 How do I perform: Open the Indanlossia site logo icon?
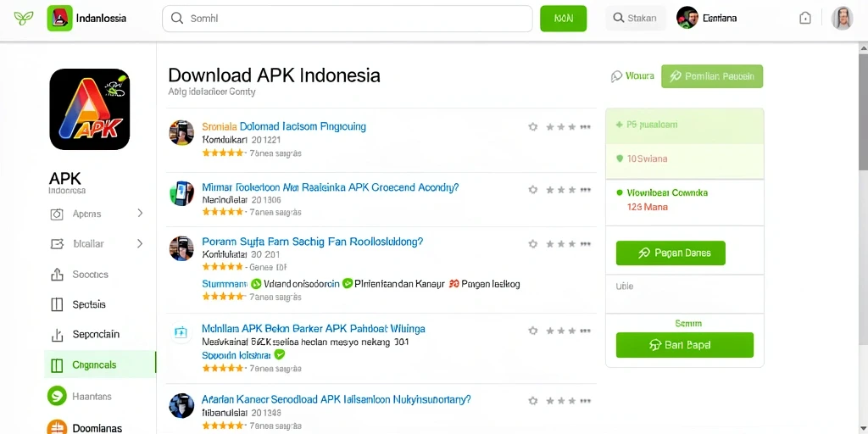click(x=60, y=19)
